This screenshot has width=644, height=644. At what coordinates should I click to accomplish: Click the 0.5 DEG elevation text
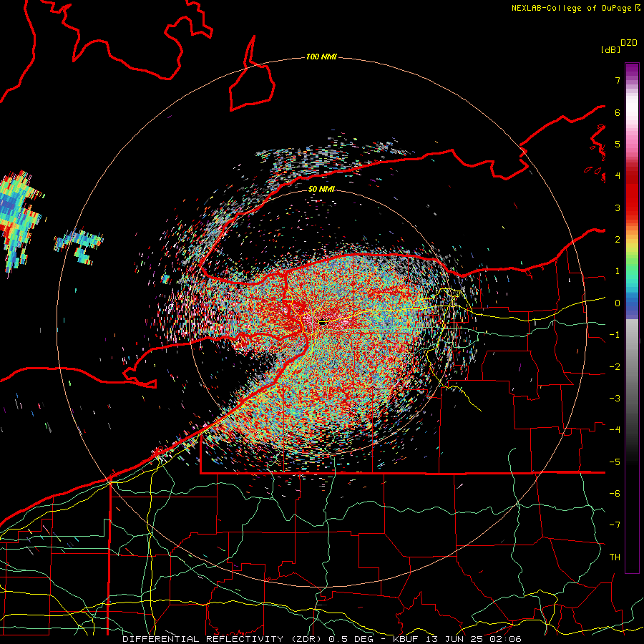pos(352,639)
